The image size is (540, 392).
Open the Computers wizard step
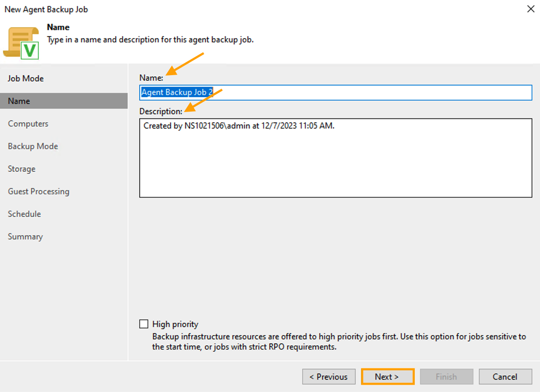pyautogui.click(x=28, y=124)
